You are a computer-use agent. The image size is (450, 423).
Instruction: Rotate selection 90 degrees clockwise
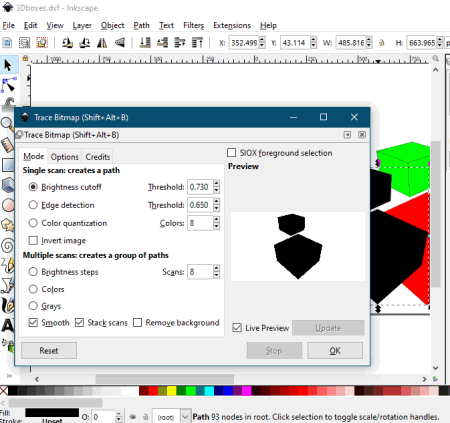pyautogui.click(x=85, y=43)
